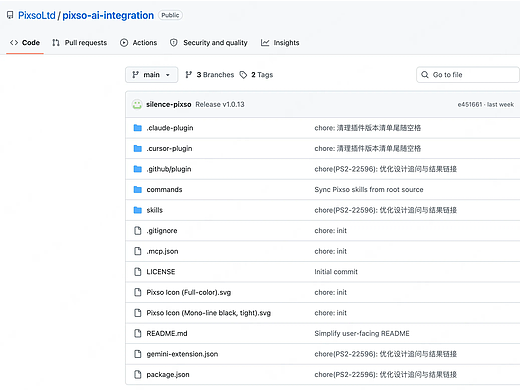Click the folder icon for commands
This screenshot has height=390, width=520.
[x=138, y=189]
